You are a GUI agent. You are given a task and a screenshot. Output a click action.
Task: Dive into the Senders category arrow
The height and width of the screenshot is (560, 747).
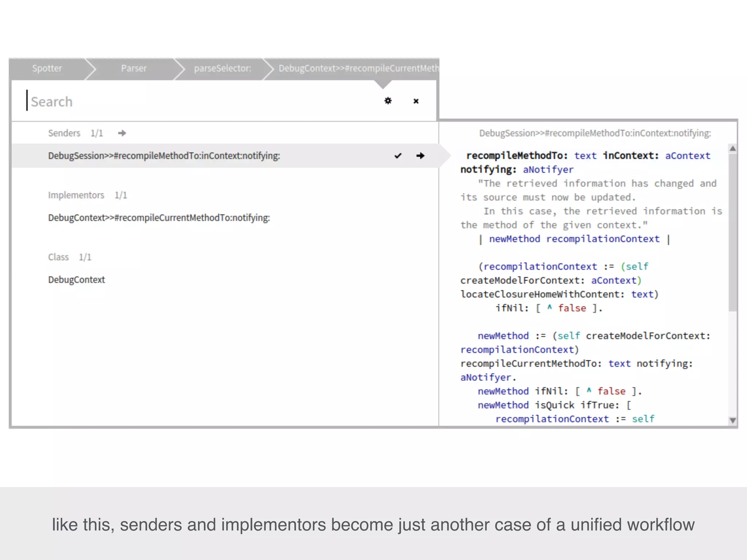122,133
